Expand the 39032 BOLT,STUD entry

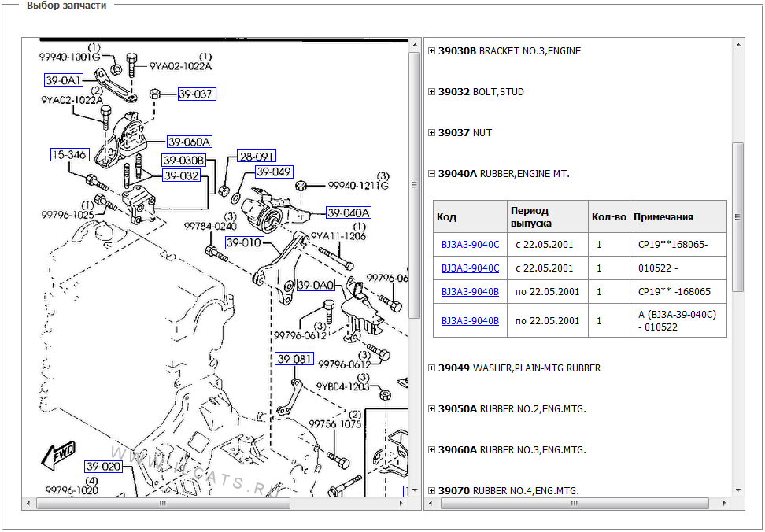point(431,91)
